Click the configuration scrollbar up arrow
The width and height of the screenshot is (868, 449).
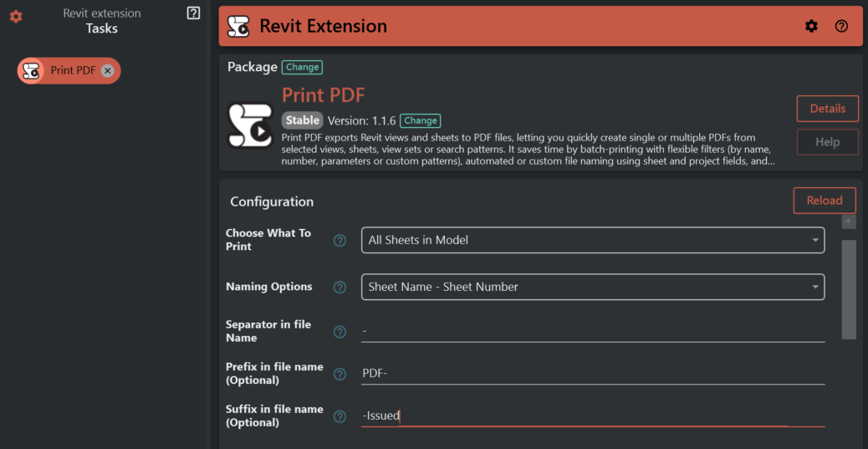coord(849,222)
